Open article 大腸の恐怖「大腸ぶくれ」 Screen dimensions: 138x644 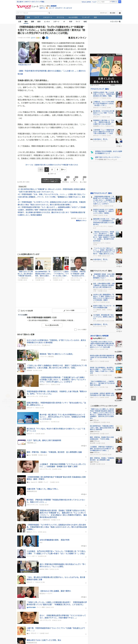tap(43, 489)
